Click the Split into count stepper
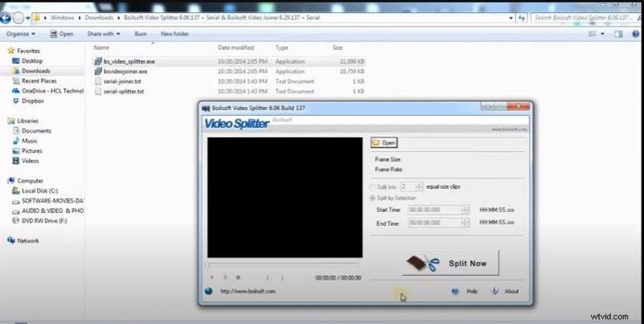This screenshot has height=324, width=644. coord(419,187)
